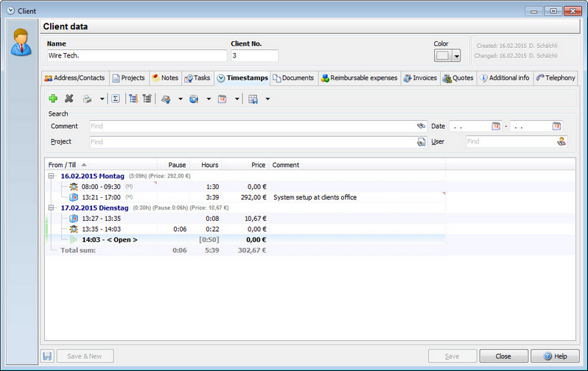588x371 pixels.
Task: Click the Client window title menu icon
Action: click(x=11, y=11)
